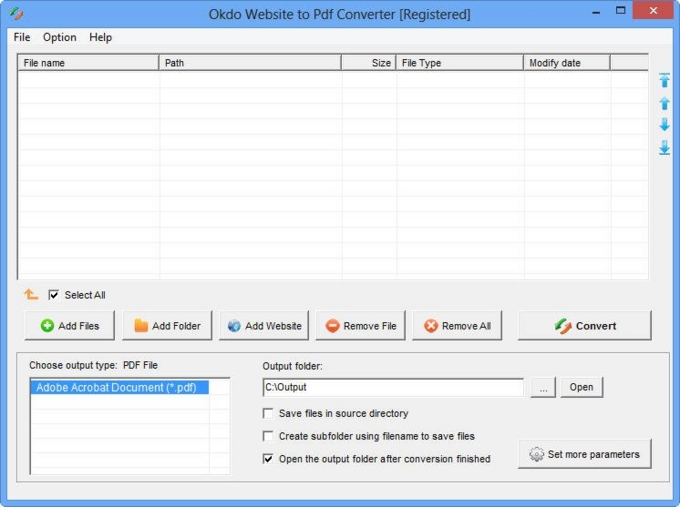Open the Help menu
The image size is (680, 516).
(x=100, y=37)
